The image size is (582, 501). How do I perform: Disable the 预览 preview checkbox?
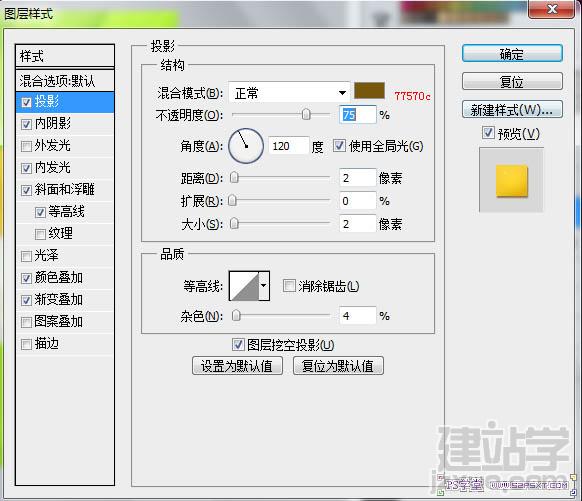coord(488,133)
